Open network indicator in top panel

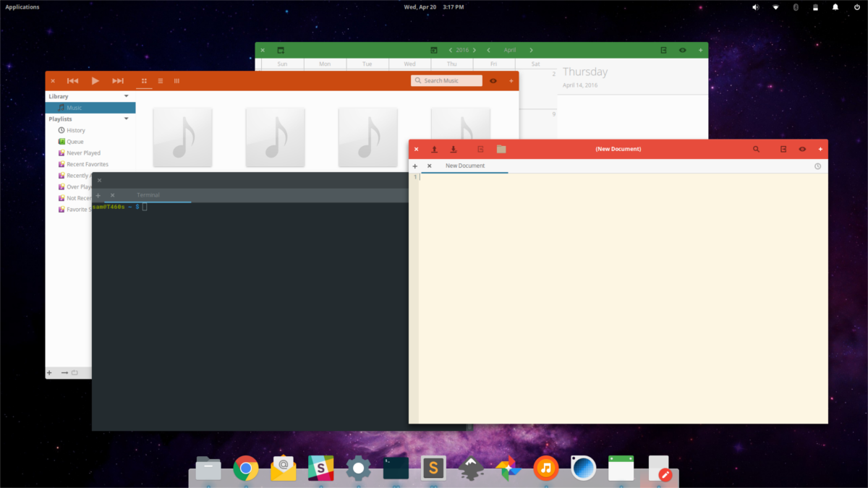click(775, 7)
